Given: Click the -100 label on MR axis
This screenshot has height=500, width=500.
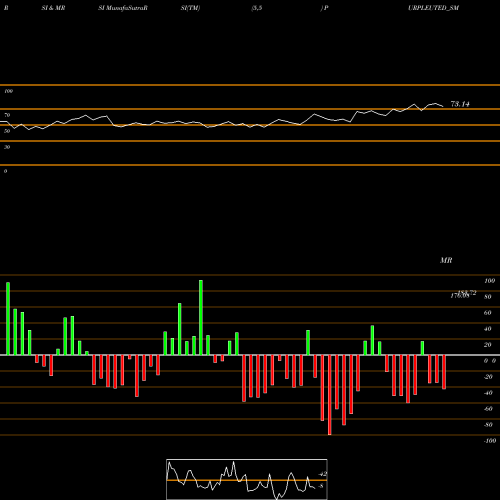Looking at the screenshot, I should coord(490,441).
